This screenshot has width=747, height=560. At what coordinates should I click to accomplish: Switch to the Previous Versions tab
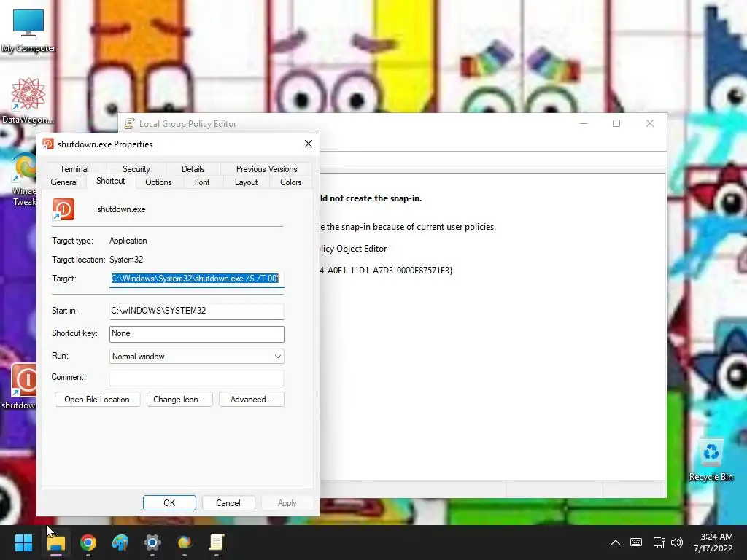267,169
